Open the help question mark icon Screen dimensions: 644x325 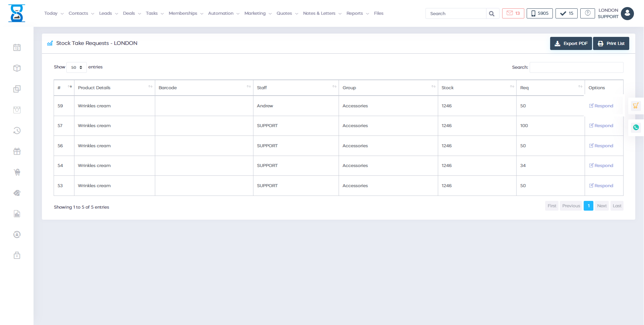click(x=587, y=13)
